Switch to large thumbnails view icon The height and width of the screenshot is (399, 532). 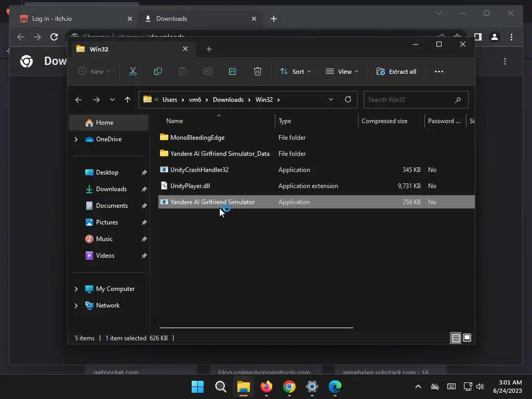pyautogui.click(x=467, y=338)
